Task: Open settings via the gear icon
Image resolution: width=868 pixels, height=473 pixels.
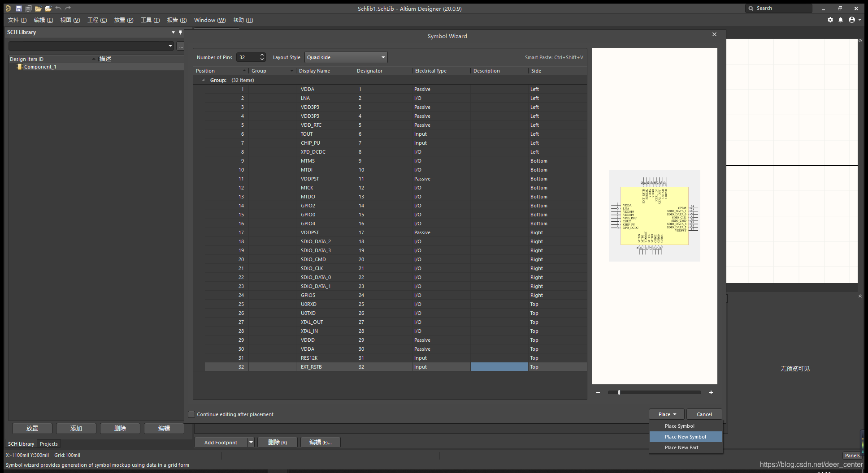Action: (x=830, y=20)
